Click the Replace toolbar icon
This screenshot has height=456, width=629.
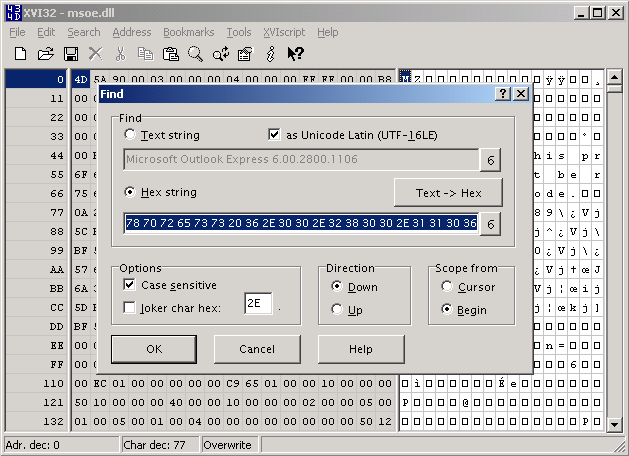pos(220,53)
